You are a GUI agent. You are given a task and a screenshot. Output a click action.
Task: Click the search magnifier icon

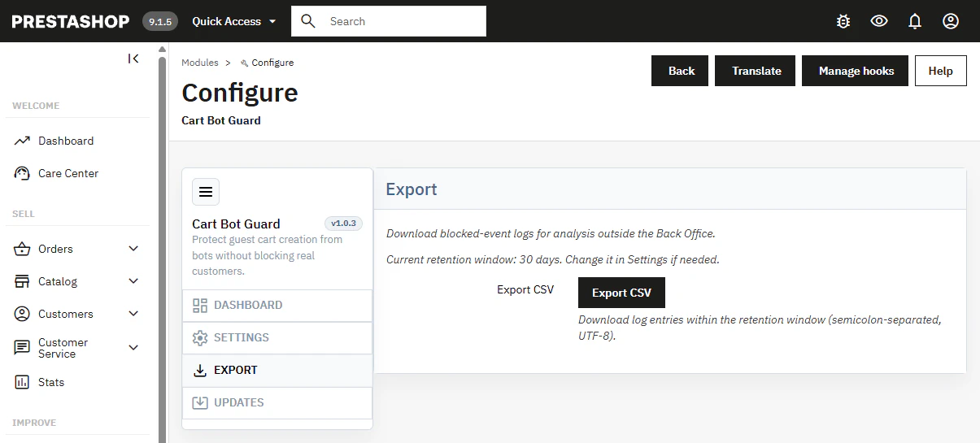pyautogui.click(x=308, y=21)
